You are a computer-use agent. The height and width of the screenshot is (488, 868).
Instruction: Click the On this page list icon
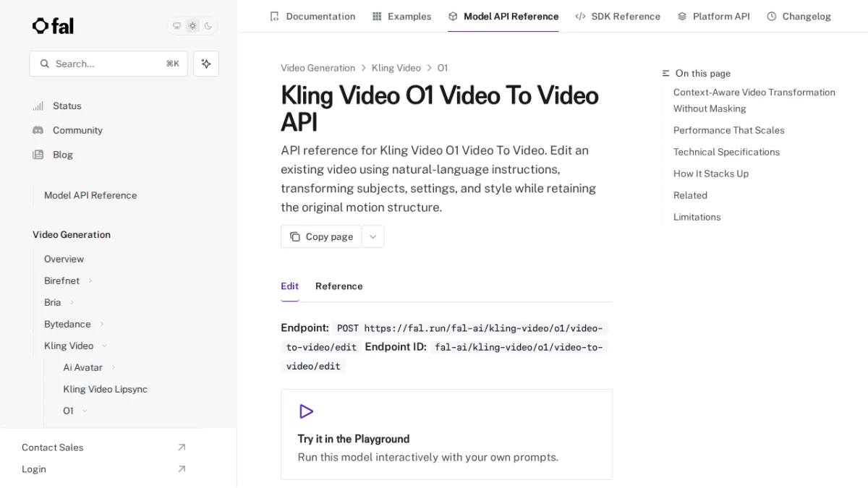666,74
